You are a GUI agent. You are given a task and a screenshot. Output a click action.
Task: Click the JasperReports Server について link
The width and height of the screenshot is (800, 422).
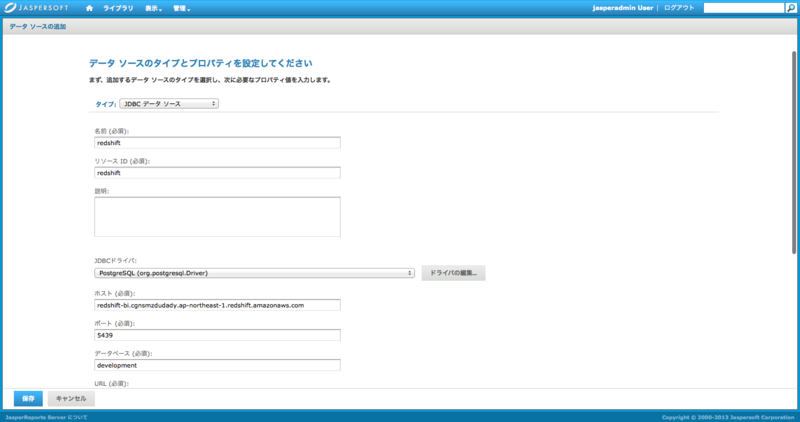click(46, 417)
